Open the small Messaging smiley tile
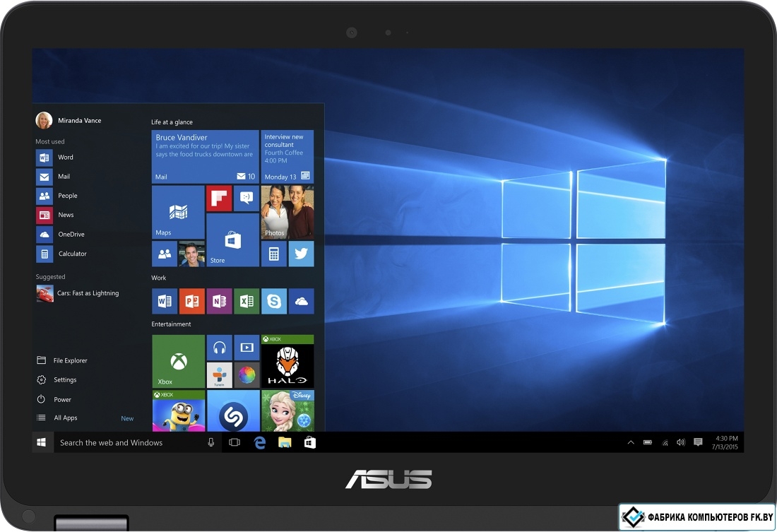The width and height of the screenshot is (777, 532). pyautogui.click(x=247, y=199)
